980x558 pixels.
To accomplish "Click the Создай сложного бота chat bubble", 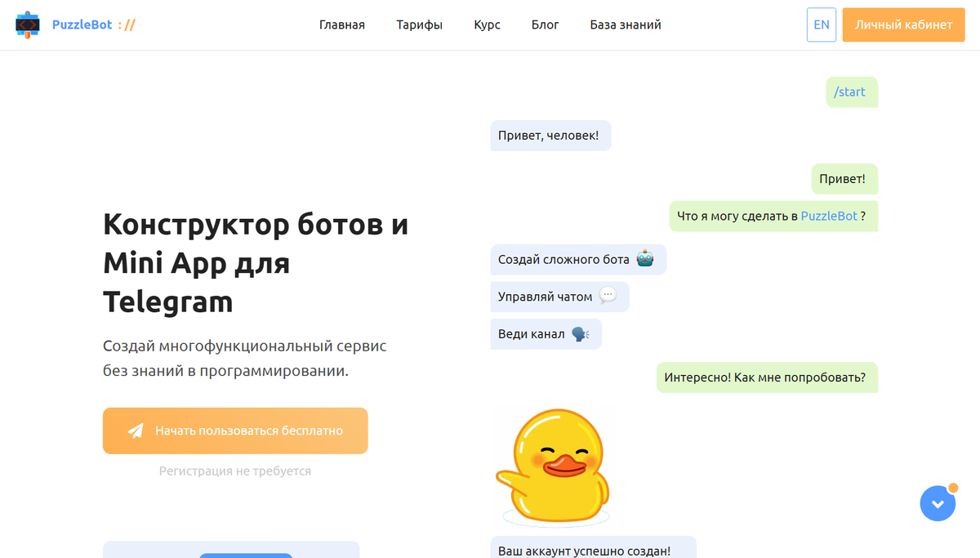I will (563, 259).
